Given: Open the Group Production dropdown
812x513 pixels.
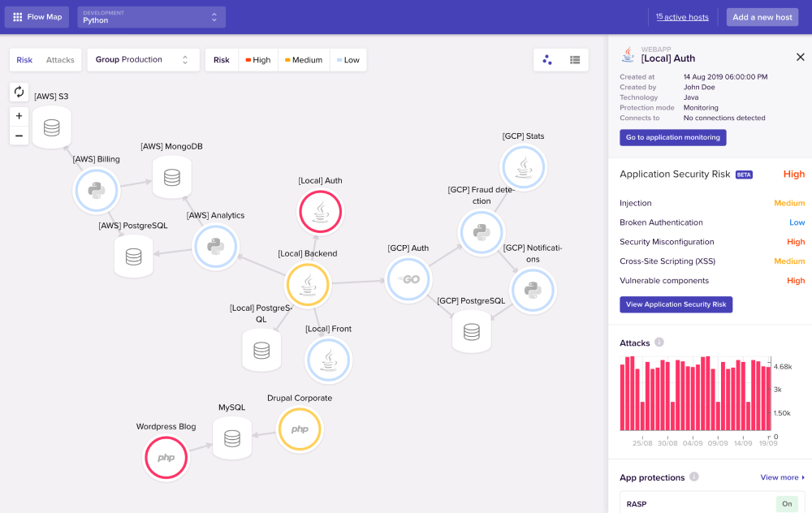Looking at the screenshot, I should click(143, 60).
